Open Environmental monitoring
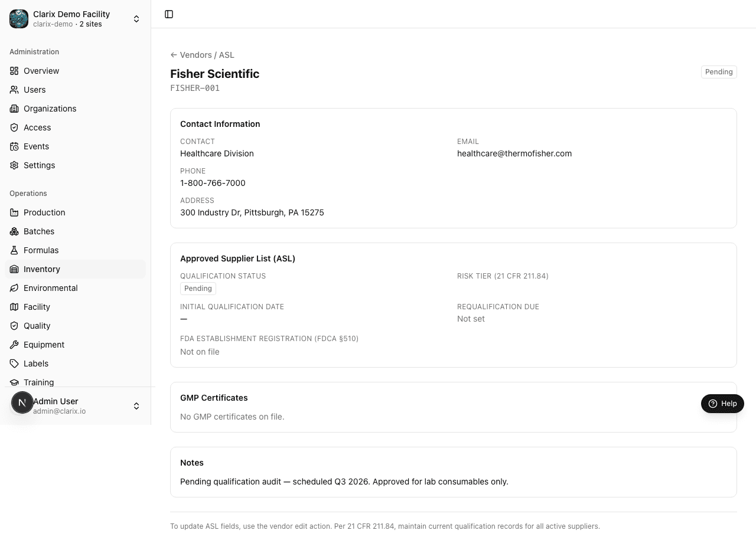Screen dimensions: 756x550 pos(75,288)
